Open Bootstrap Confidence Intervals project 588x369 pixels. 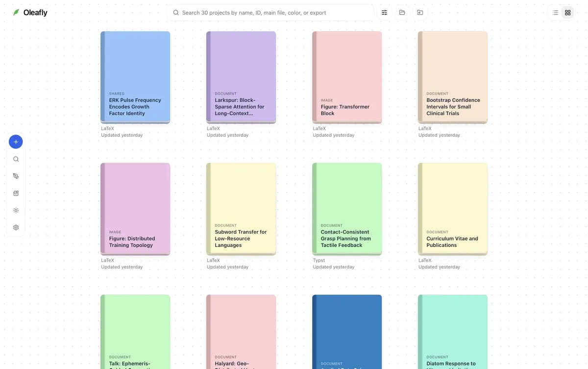pyautogui.click(x=453, y=77)
